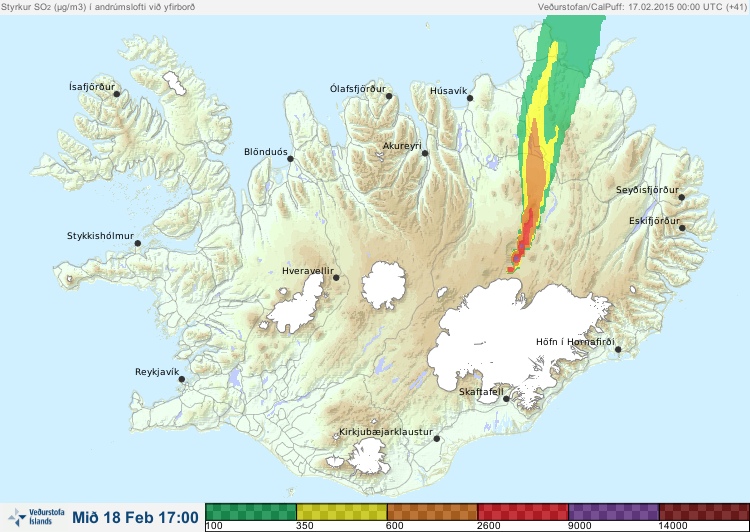Viewport: 750px width, 532px height.
Task: Click the Ísafjörður marker dot
Action: click(x=116, y=94)
